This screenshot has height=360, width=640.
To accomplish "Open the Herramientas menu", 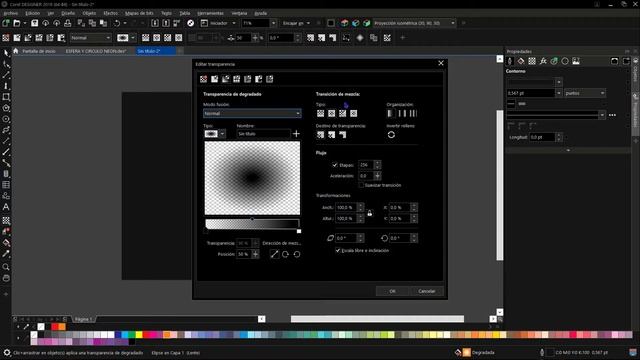I will tap(210, 13).
